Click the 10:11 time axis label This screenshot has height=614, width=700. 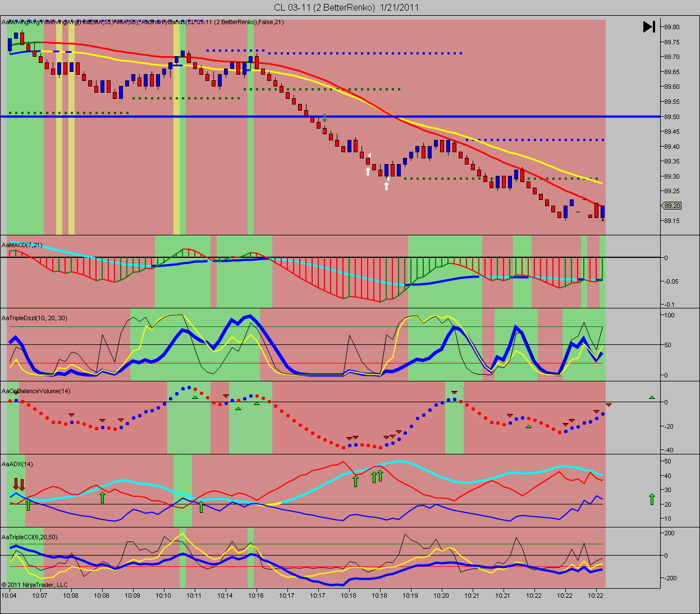click(x=194, y=595)
